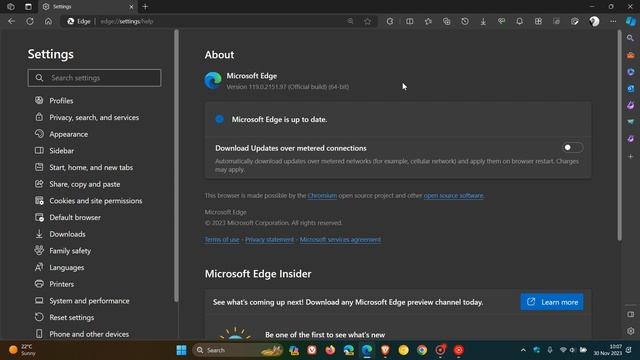Open Start, home, and new tabs settings

(x=91, y=167)
